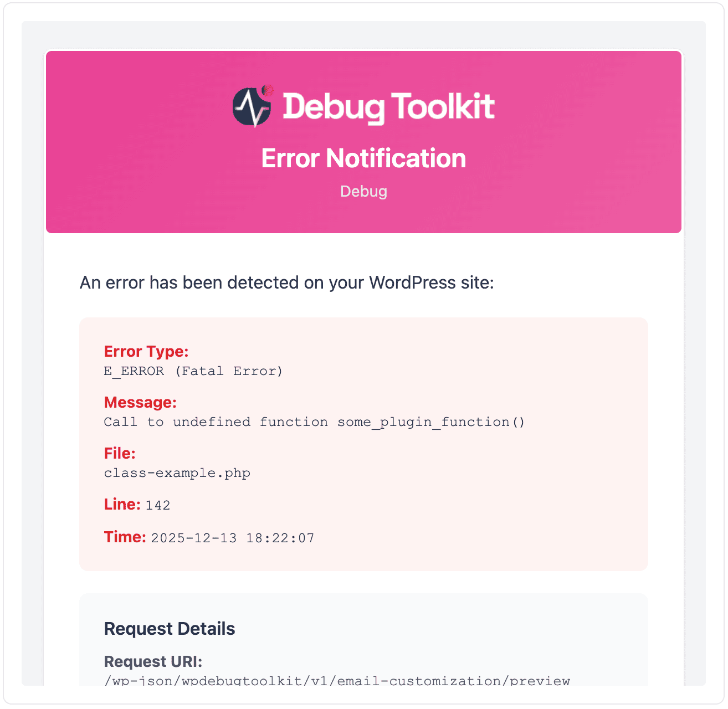This screenshot has height=709, width=728.
Task: Click the Debug Toolkit wordmark text
Action: pos(388,106)
